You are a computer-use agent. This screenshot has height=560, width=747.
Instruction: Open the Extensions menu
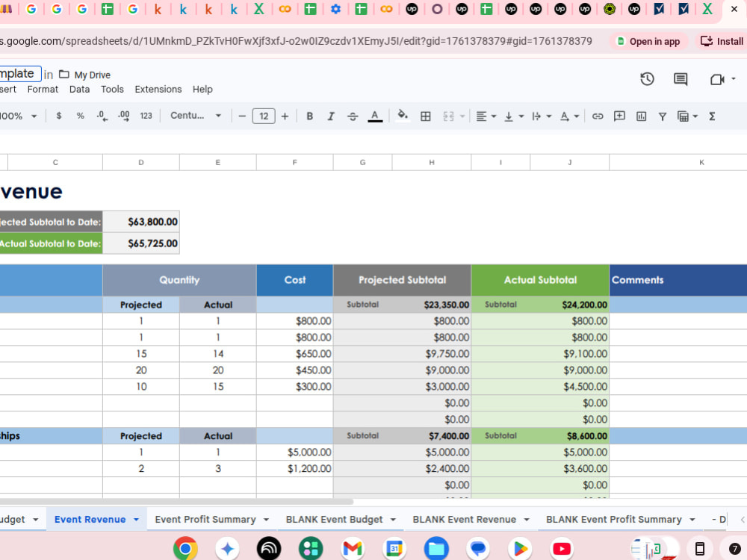(158, 89)
